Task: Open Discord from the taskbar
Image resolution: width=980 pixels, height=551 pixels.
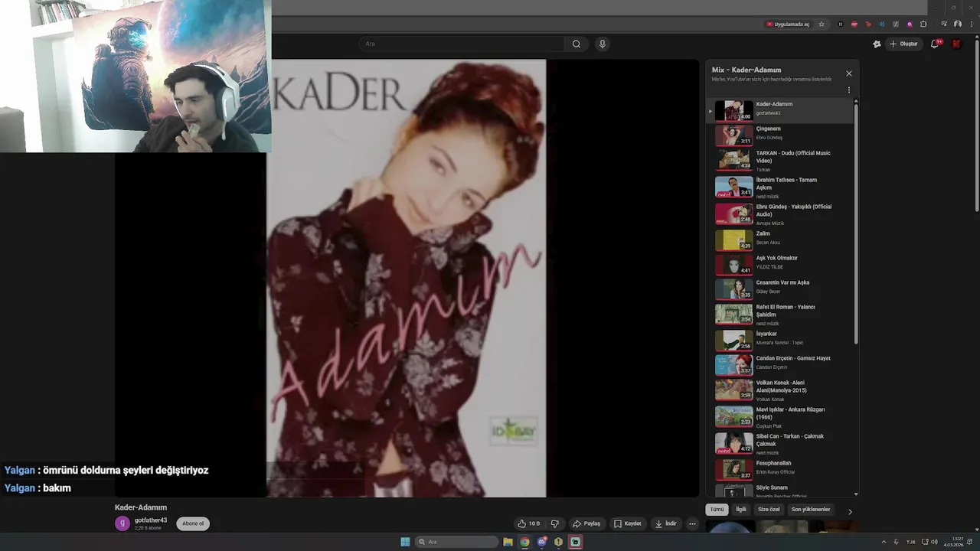Action: 542,542
